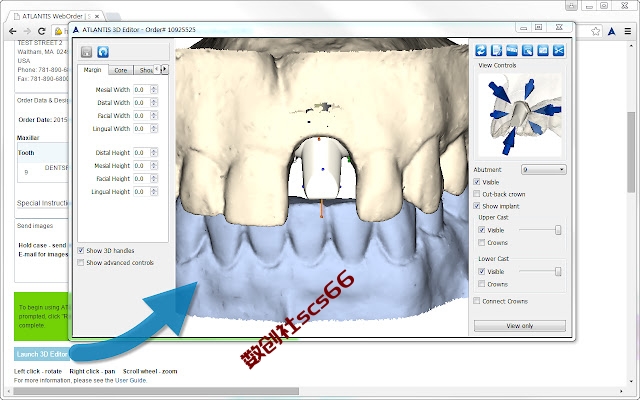The height and width of the screenshot is (400, 640).
Task: Enable the Connect Crowns checkbox
Action: click(477, 301)
